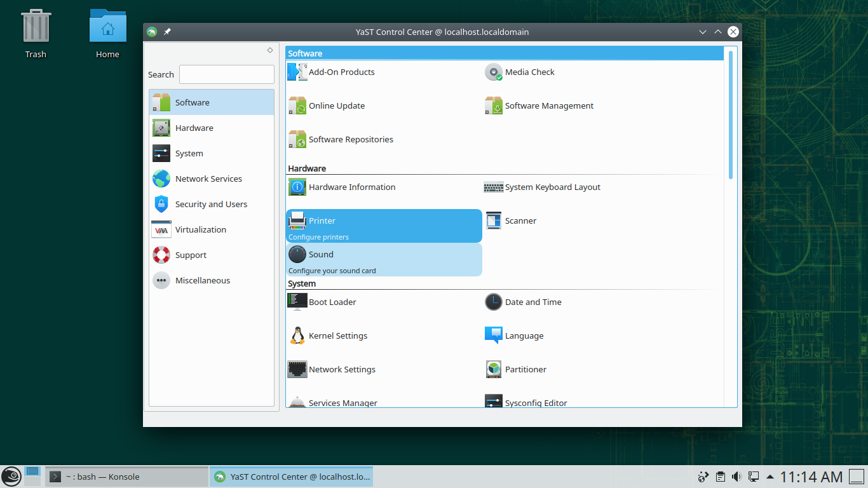Open the Sound configuration module
This screenshot has height=488, width=868.
[x=384, y=259]
